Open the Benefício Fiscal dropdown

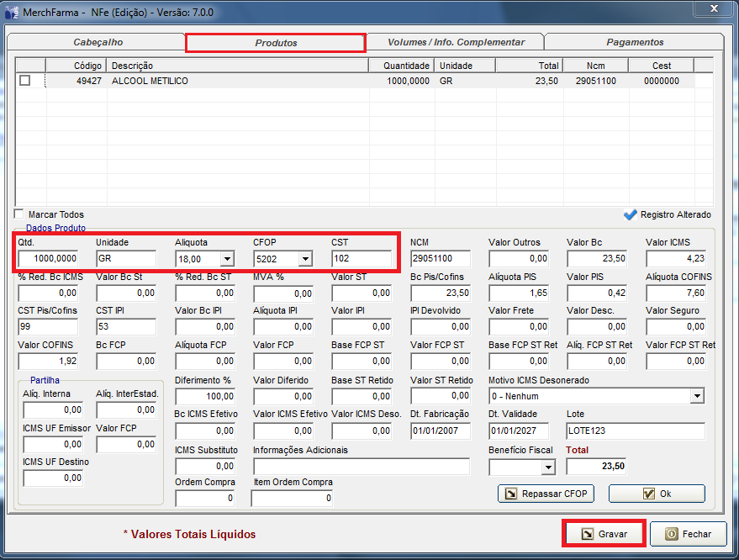546,467
